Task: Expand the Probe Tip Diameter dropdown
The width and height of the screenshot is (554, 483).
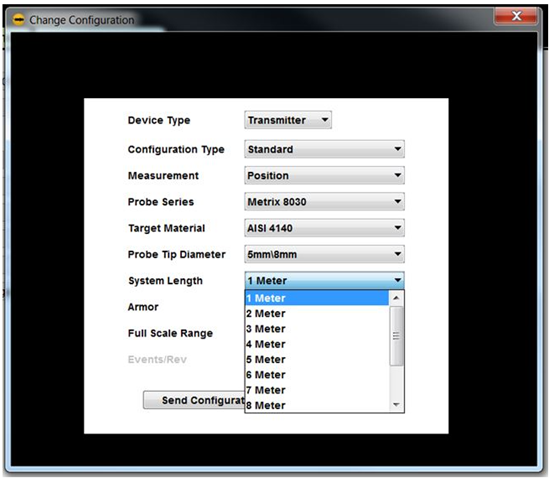Action: tap(324, 254)
